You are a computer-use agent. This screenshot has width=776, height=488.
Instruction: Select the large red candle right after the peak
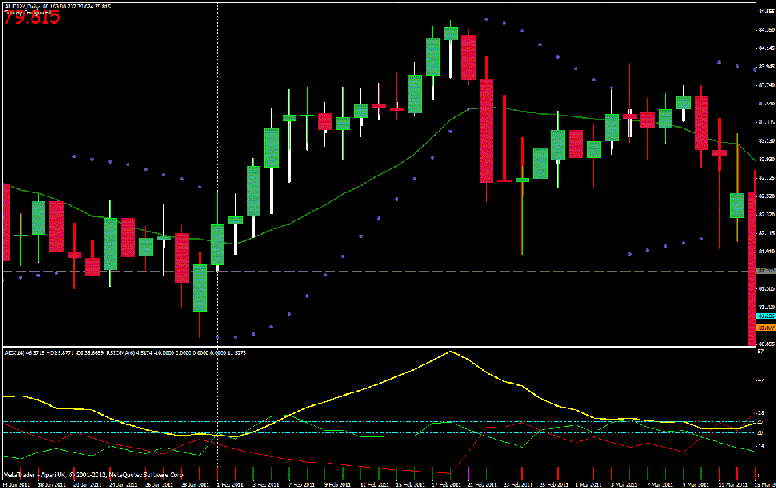(487, 130)
